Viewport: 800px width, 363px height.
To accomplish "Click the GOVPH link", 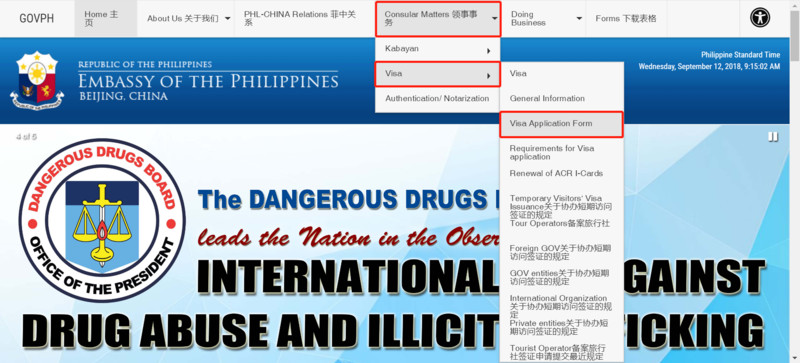I will click(x=37, y=18).
